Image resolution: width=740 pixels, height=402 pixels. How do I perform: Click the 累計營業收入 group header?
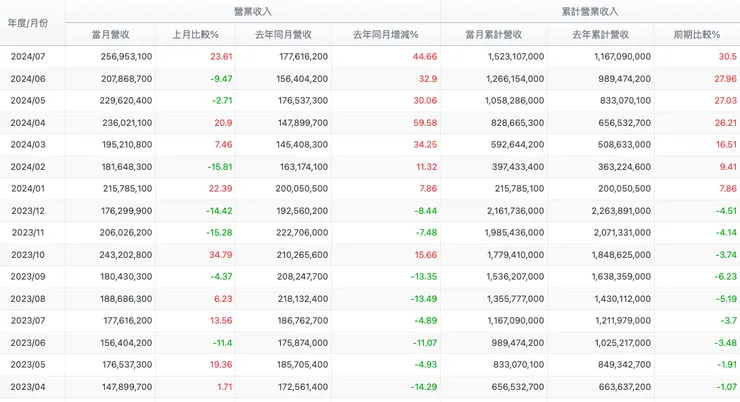(590, 12)
